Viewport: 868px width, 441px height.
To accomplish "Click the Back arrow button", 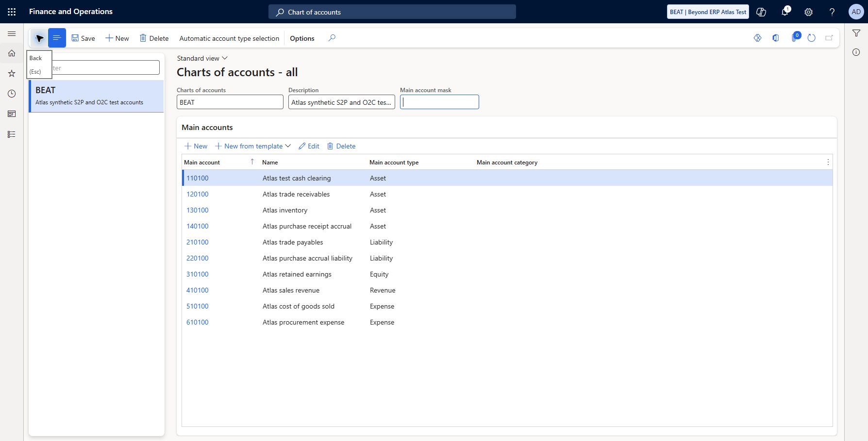I will 39,38.
